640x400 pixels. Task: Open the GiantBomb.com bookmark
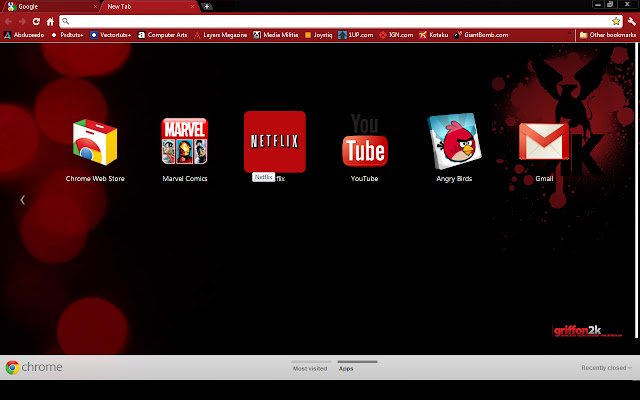[x=481, y=35]
